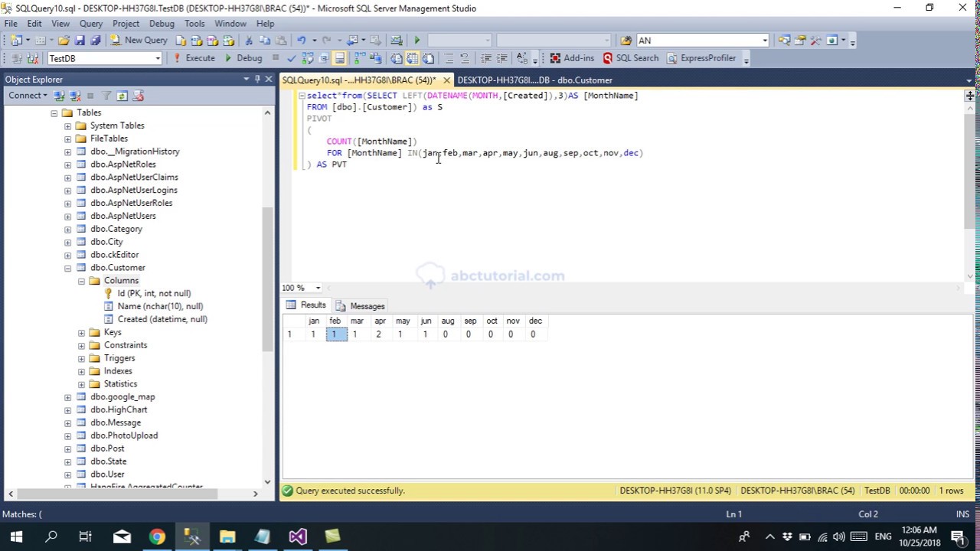This screenshot has height=551, width=980.
Task: Open the Connect dropdown in Object Explorer
Action: click(x=28, y=96)
